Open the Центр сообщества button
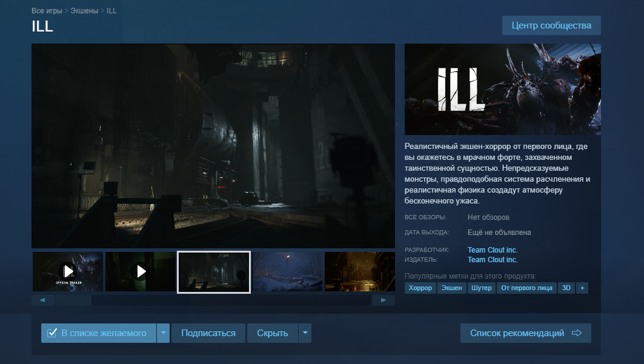Screen dimensions: 644x364 point(551,25)
